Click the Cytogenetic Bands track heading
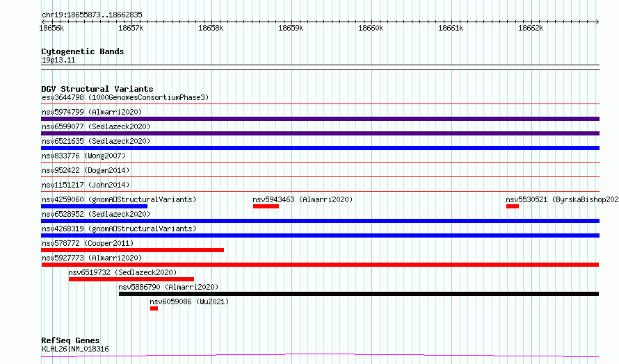The height and width of the screenshot is (364, 619). click(x=83, y=51)
